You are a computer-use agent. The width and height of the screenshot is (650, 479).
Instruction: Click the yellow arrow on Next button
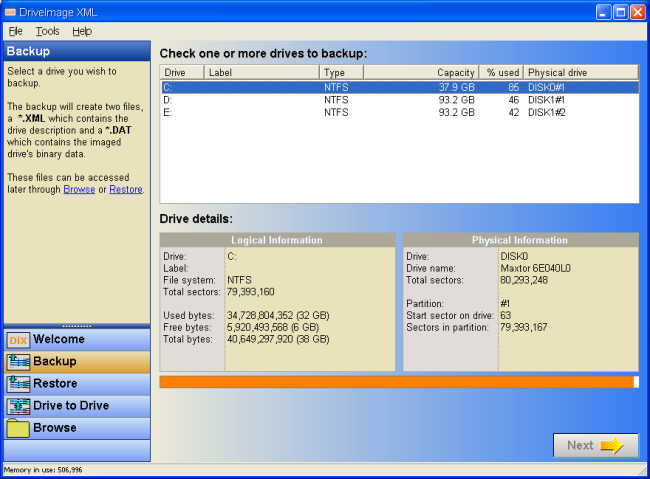(612, 446)
